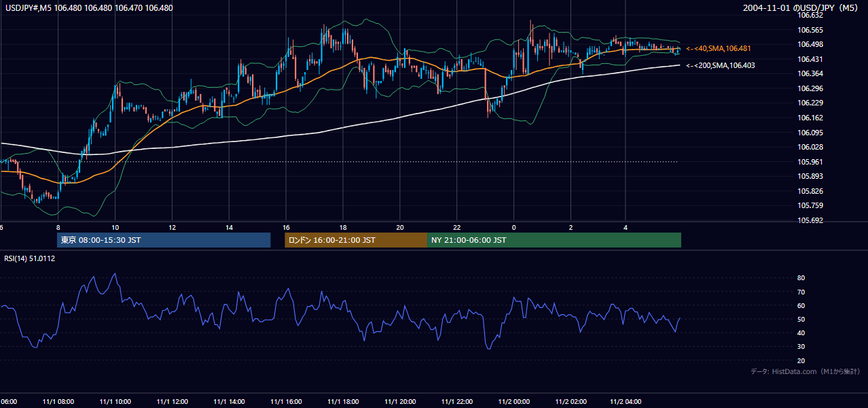Click the London 16:00-21:00 JST session bar
This screenshot has width=868, height=408.
tap(356, 240)
